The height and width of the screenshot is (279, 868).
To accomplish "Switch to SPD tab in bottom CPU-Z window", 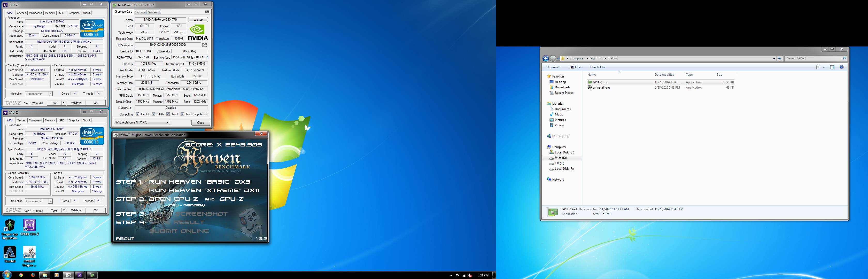I will tap(61, 120).
